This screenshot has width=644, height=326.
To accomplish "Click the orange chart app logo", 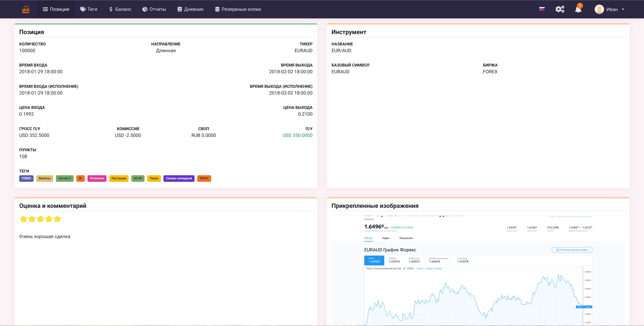I will 26,9.
